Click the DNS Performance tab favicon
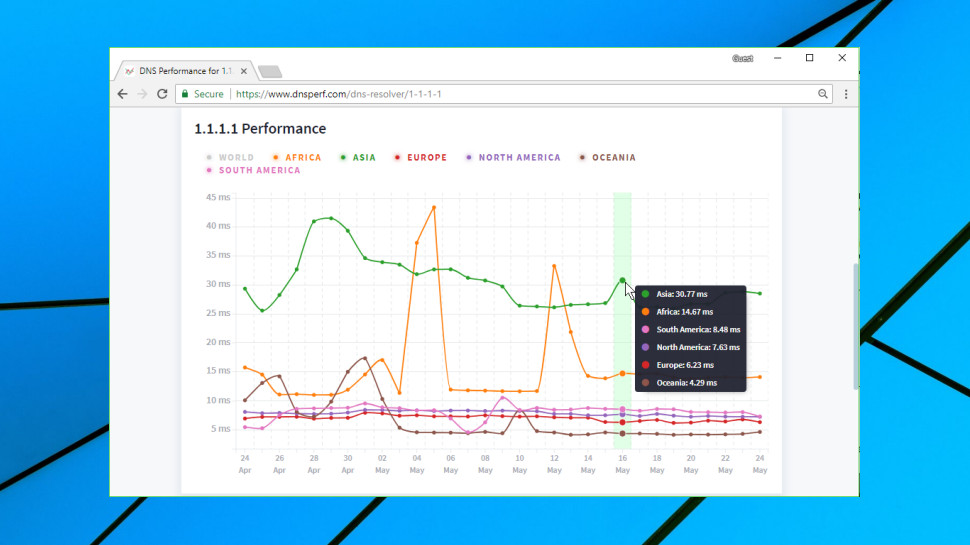This screenshot has height=545, width=970. coord(129,71)
